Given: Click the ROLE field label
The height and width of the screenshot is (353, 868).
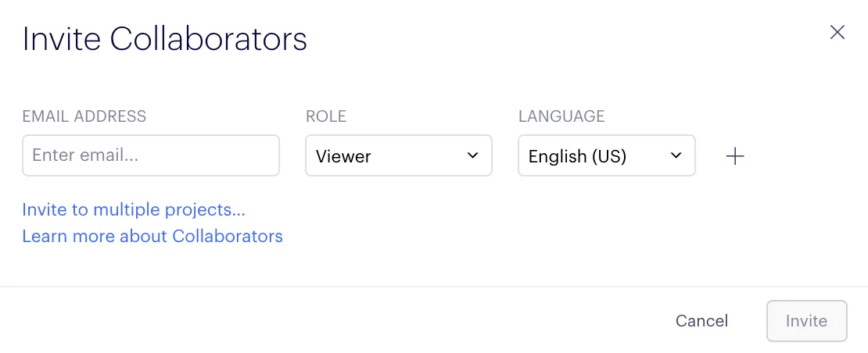Looking at the screenshot, I should click(326, 116).
